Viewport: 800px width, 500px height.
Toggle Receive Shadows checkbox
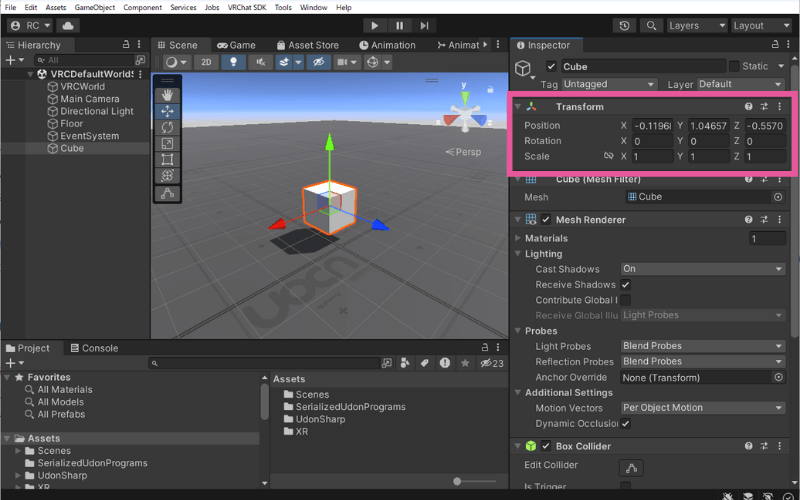coord(626,285)
